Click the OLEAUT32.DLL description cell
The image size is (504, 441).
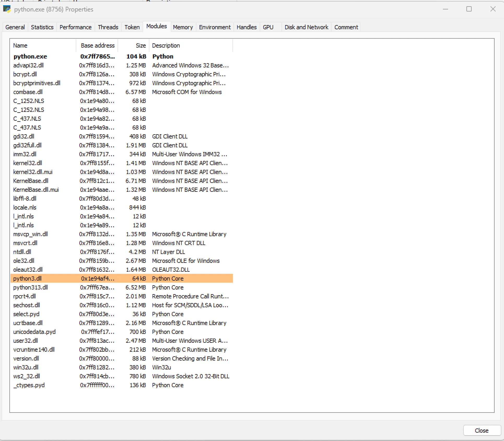click(x=171, y=270)
